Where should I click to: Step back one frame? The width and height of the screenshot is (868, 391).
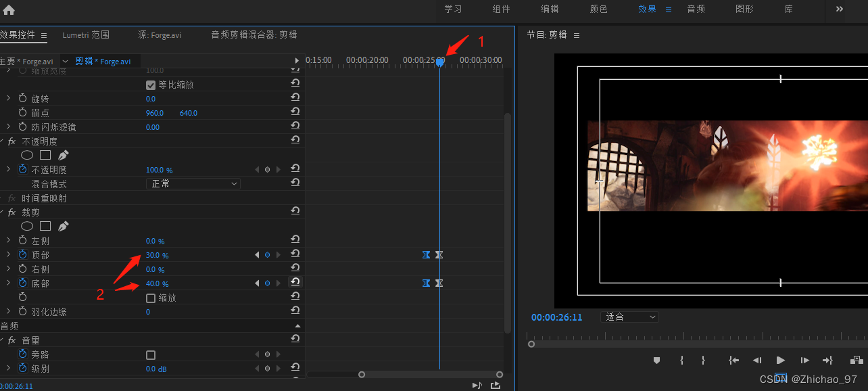coord(757,361)
